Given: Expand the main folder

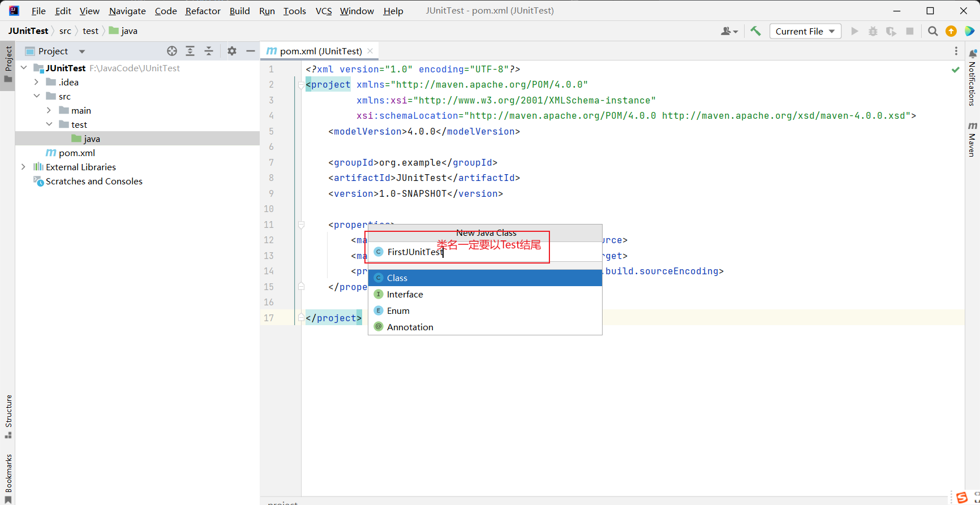Looking at the screenshot, I should 49,110.
